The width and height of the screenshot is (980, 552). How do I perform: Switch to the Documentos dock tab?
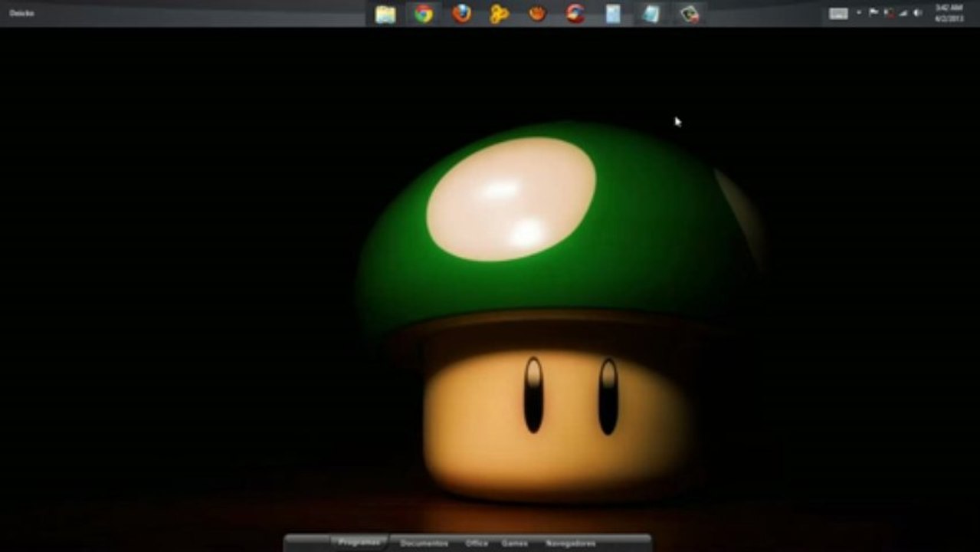[x=424, y=543]
